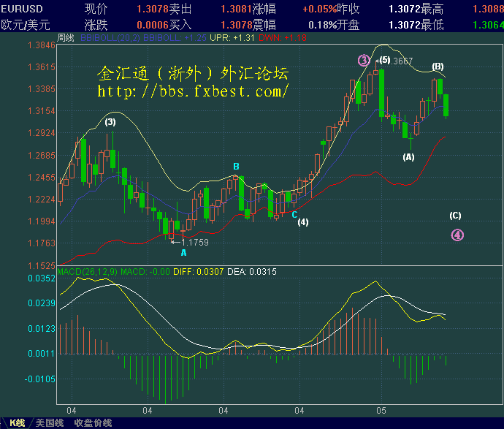
Task: Click the 1.1759 low price marker
Action: [195, 242]
